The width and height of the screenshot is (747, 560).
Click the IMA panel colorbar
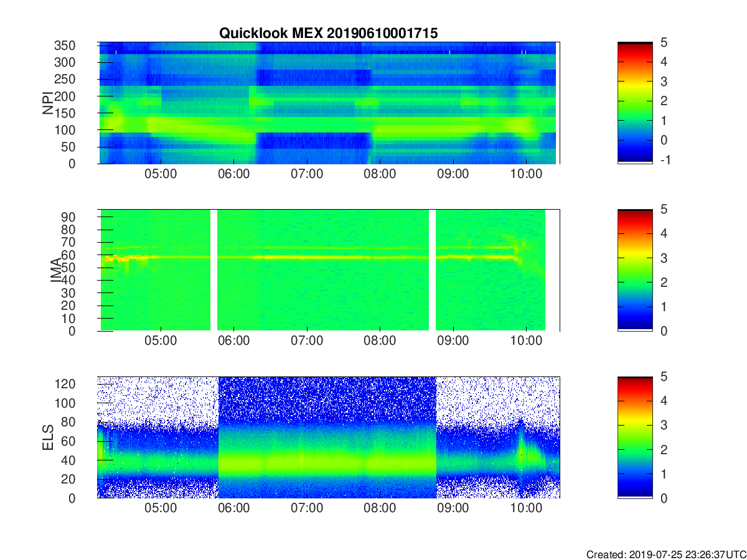635,270
